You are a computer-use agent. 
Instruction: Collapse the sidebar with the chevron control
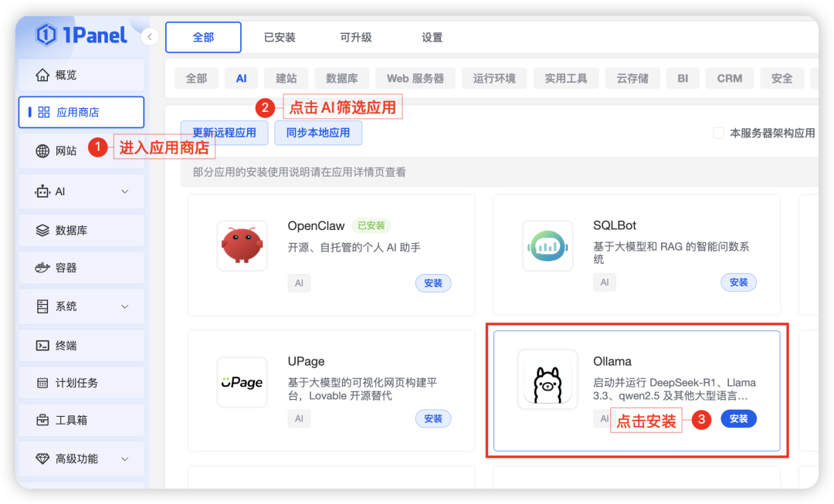point(149,36)
